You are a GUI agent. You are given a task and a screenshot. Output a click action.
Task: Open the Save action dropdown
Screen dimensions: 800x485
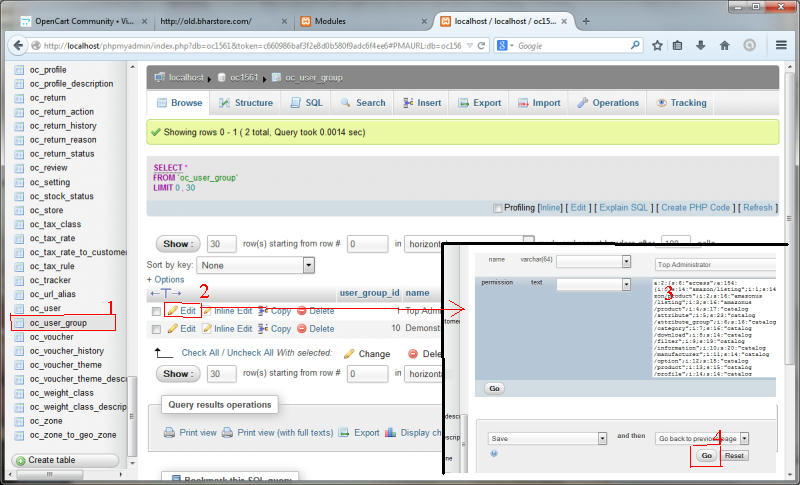(547, 439)
